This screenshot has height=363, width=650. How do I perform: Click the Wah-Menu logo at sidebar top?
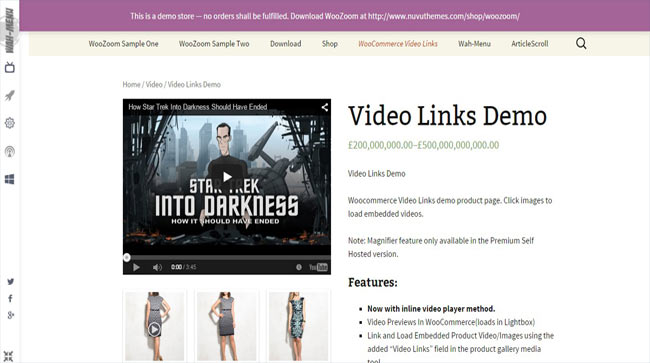tap(9, 31)
